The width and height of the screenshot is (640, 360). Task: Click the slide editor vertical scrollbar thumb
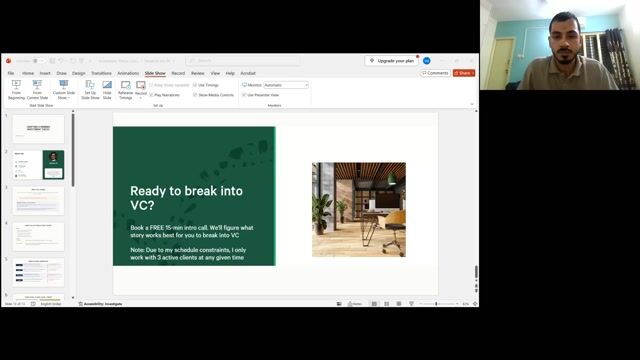tap(476, 271)
